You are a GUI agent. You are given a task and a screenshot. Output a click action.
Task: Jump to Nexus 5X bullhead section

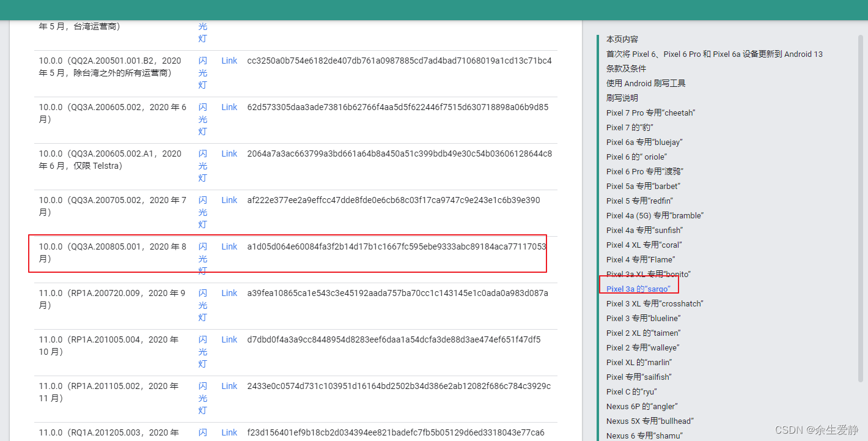tap(650, 421)
